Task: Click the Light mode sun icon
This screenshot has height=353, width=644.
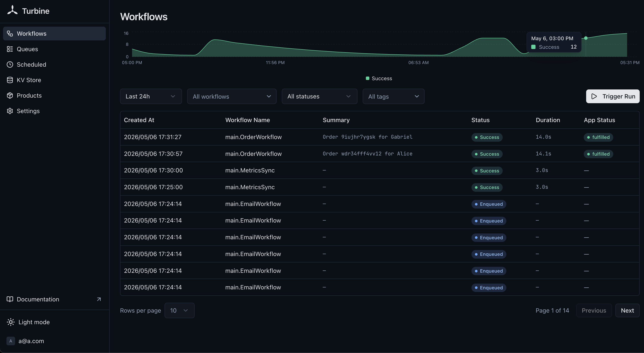Action: (11, 322)
